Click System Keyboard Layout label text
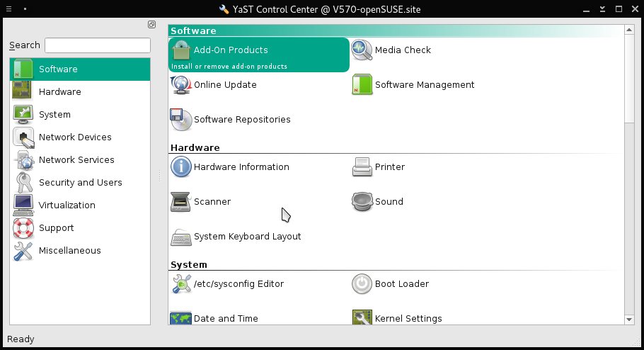644x350 pixels. (x=247, y=237)
